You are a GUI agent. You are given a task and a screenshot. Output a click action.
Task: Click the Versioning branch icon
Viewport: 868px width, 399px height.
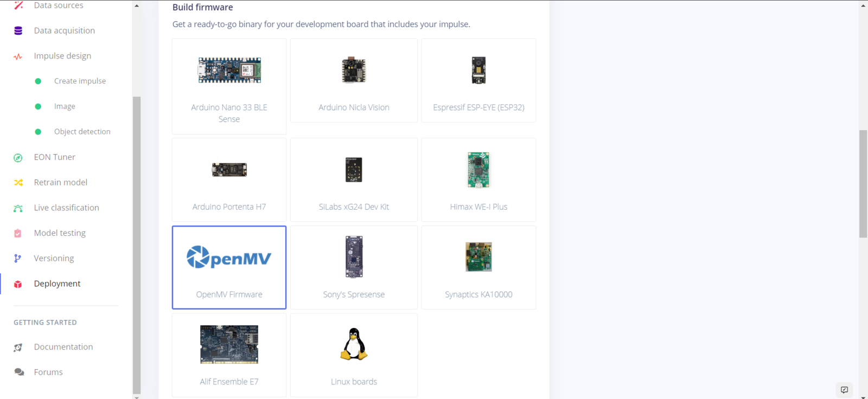coord(18,259)
